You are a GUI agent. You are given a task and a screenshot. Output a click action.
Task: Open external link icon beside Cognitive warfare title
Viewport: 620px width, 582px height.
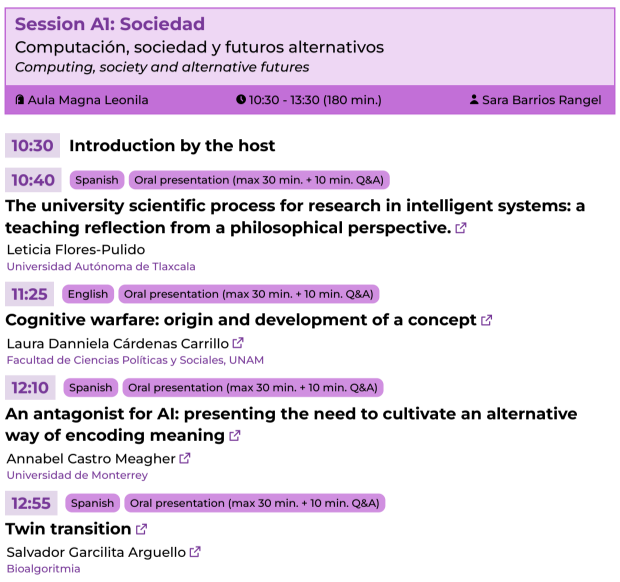(487, 321)
